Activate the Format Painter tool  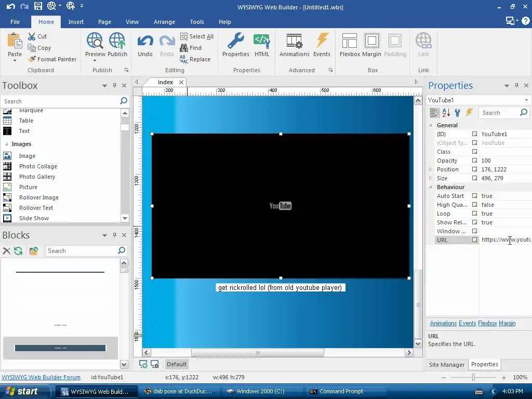coord(52,59)
